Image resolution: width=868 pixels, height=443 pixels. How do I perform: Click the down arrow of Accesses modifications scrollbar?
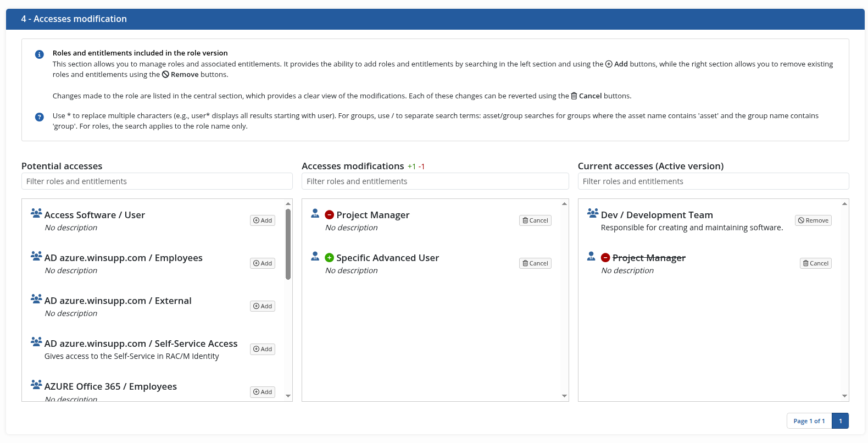point(564,396)
